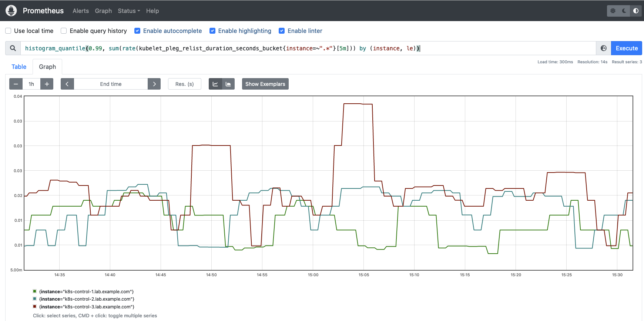The width and height of the screenshot is (644, 321).
Task: Switch to light theme sun icon
Action: [613, 11]
